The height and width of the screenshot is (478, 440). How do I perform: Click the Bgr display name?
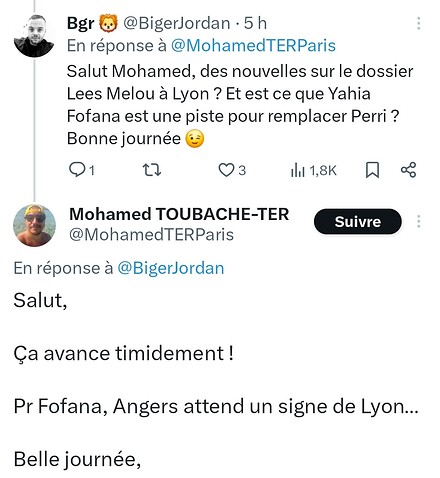pos(80,24)
